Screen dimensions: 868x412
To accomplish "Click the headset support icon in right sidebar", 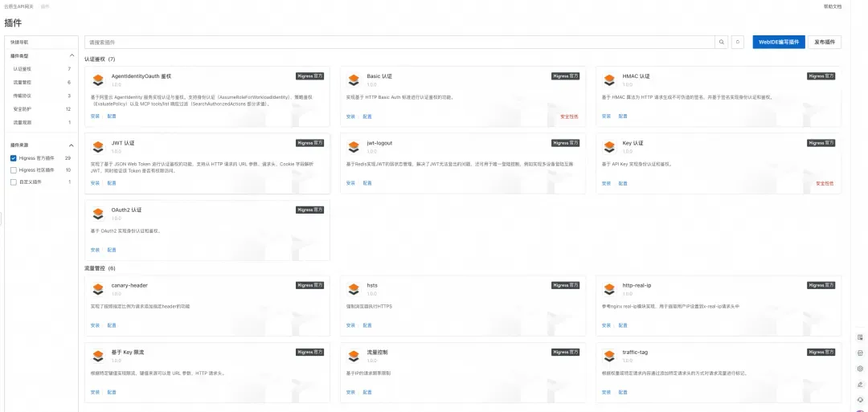I will point(860,400).
